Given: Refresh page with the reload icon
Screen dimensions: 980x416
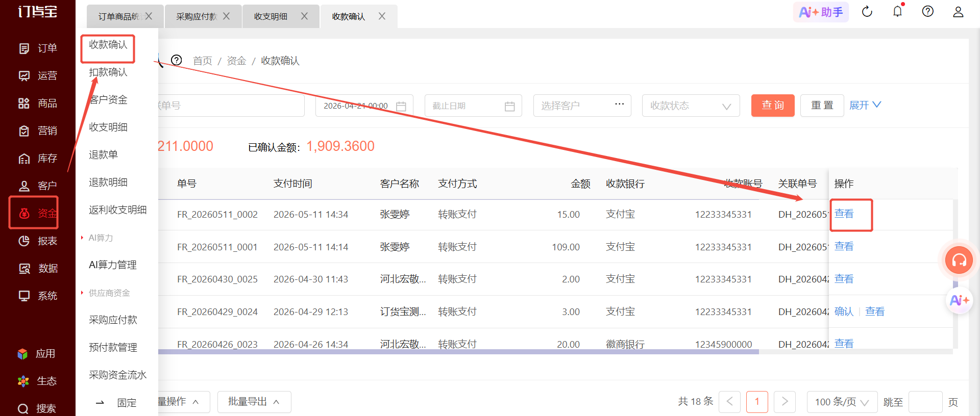Looking at the screenshot, I should (867, 12).
